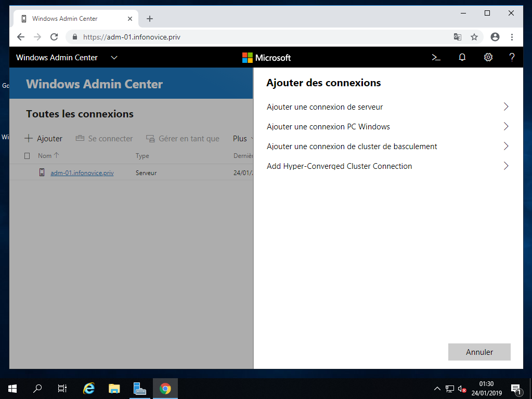Open Task View on the taskbar

62,389
